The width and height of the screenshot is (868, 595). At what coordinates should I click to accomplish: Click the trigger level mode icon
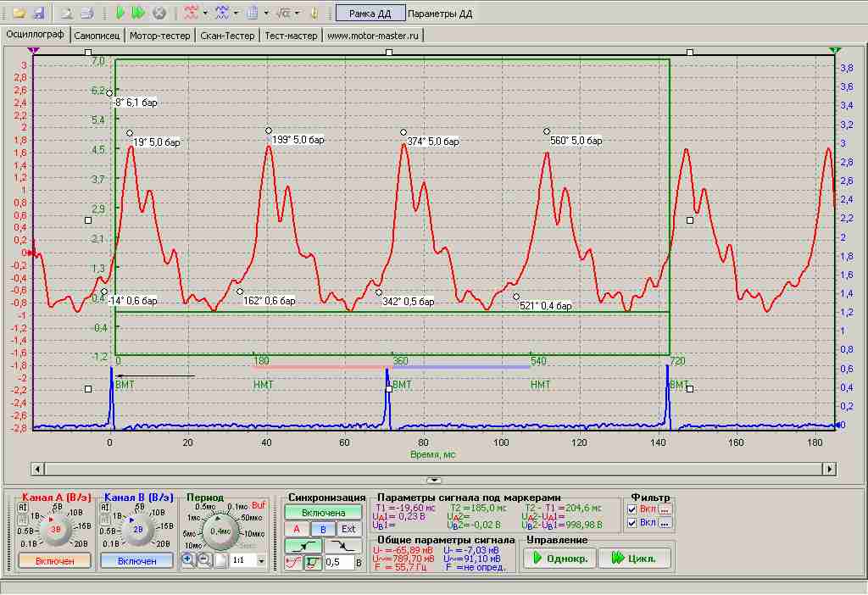tap(314, 562)
